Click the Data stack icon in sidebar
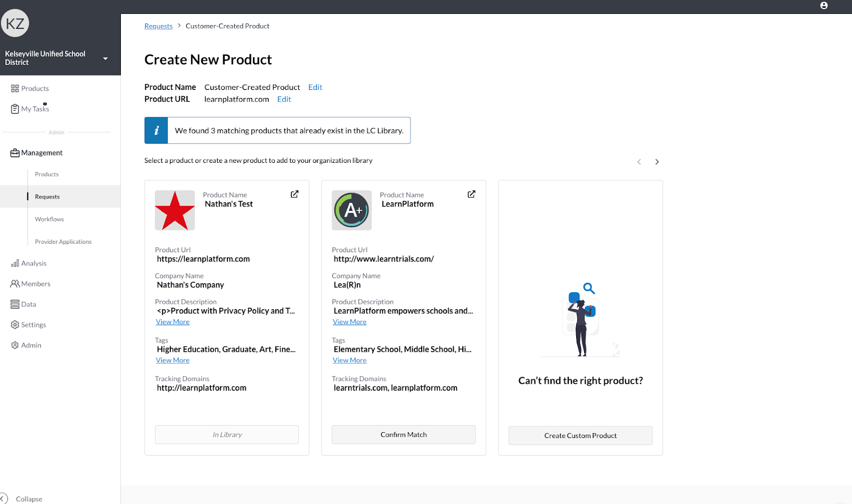852x504 pixels. click(x=15, y=304)
